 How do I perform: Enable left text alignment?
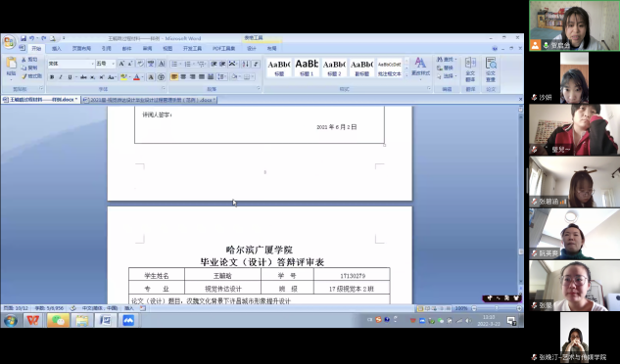(174, 77)
